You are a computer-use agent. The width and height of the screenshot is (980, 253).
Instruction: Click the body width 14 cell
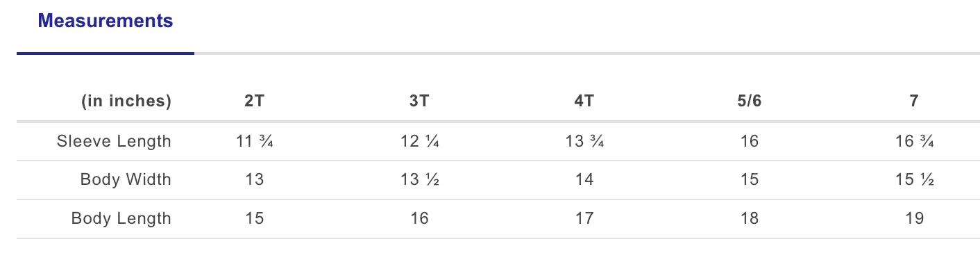pos(584,179)
